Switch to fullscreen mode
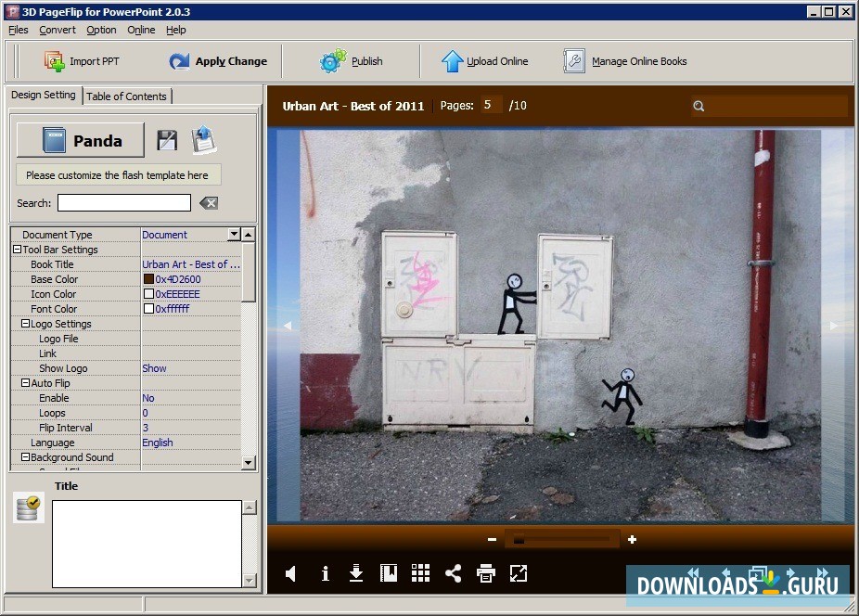The height and width of the screenshot is (616, 859). (519, 573)
